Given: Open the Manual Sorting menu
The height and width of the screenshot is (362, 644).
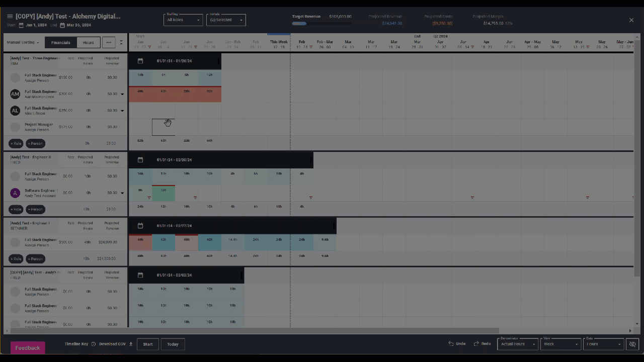Looking at the screenshot, I should coord(23,43).
